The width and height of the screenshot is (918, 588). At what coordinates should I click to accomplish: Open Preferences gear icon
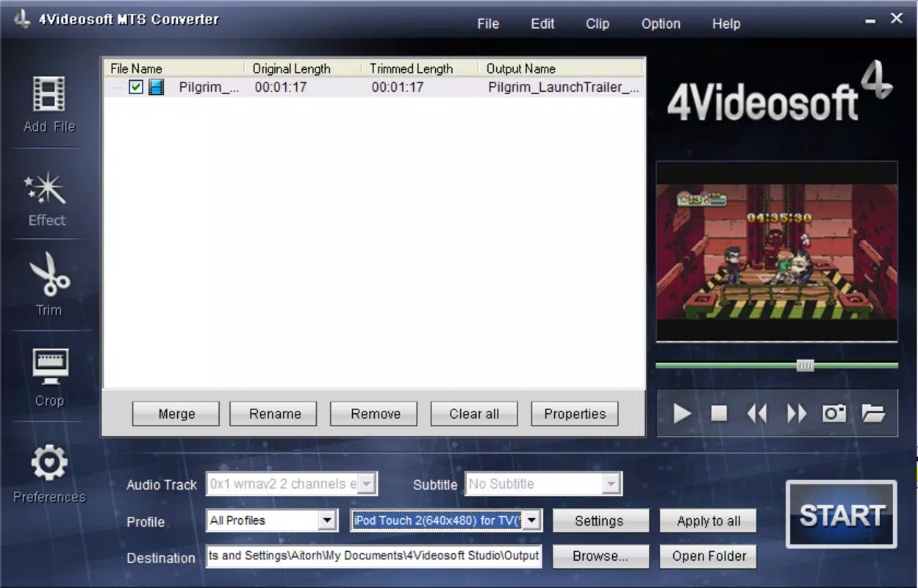[x=49, y=463]
